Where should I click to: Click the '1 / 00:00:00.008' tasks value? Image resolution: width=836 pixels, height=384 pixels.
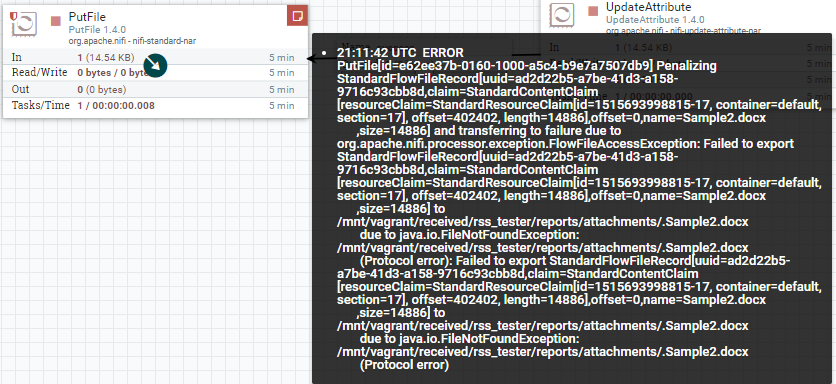(116, 106)
